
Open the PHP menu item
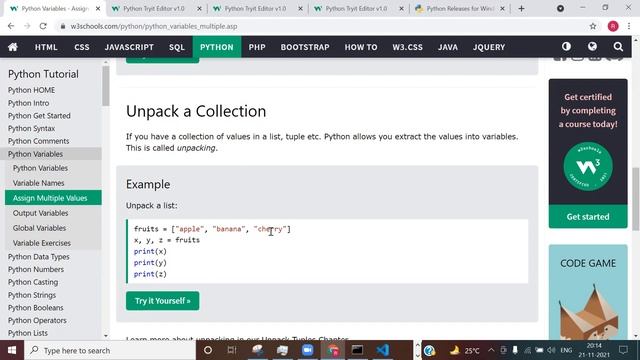[x=257, y=47]
